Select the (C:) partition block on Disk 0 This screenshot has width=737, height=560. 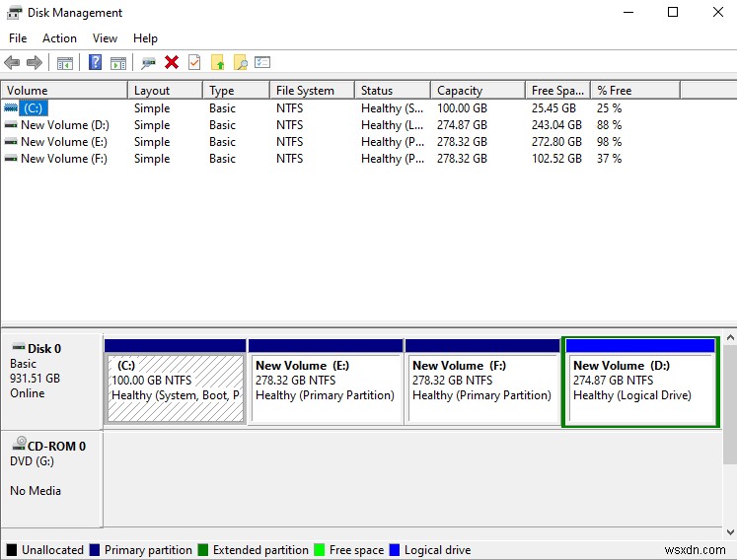point(176,382)
